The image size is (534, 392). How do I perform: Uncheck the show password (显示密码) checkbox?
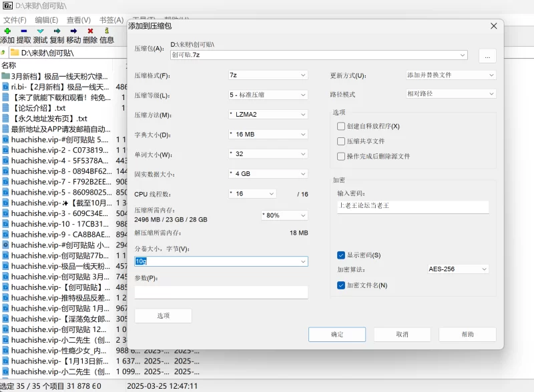(341, 255)
